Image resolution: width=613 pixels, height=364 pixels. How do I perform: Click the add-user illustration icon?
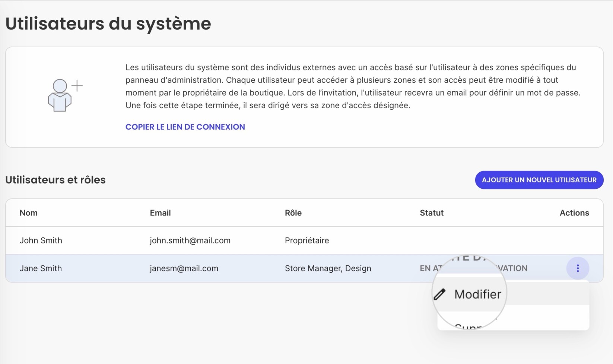65,95
